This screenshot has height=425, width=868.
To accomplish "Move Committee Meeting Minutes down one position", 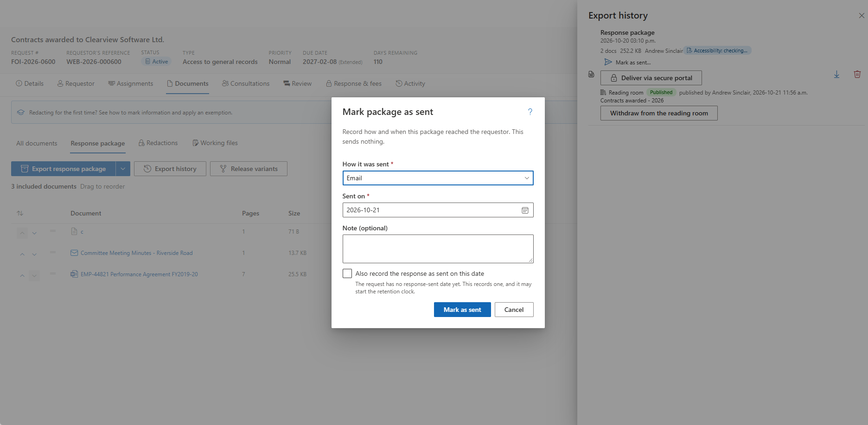I will [34, 254].
